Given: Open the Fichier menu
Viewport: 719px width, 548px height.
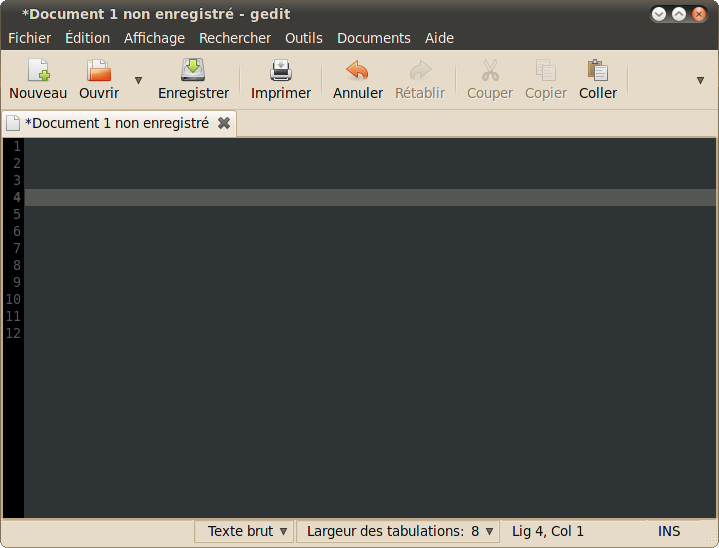Looking at the screenshot, I should tap(29, 38).
